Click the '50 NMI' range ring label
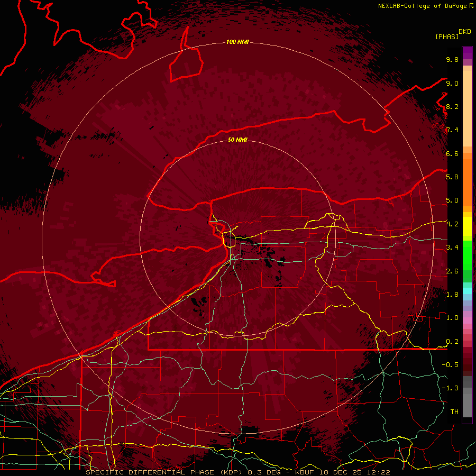 [237, 140]
